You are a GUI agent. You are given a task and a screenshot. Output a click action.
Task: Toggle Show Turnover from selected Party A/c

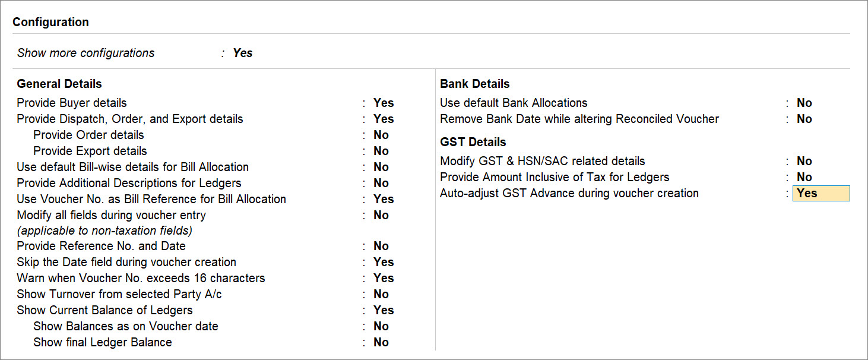pos(381,294)
